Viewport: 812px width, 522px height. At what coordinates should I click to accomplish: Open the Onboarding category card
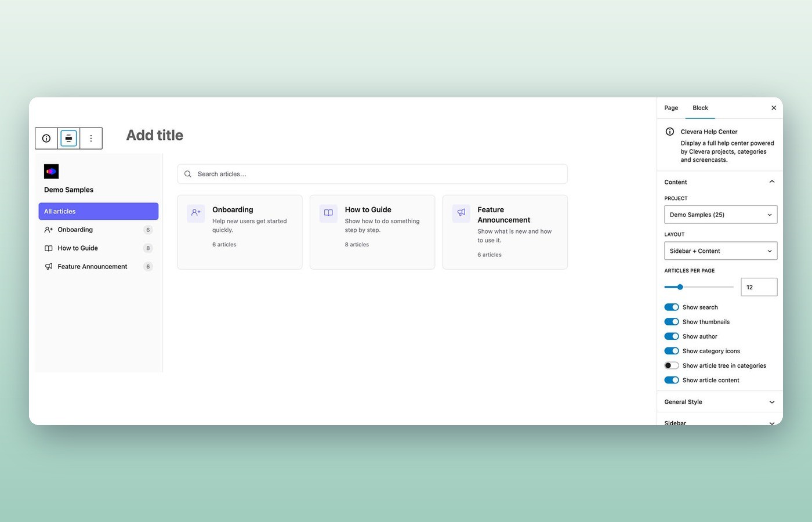point(240,232)
